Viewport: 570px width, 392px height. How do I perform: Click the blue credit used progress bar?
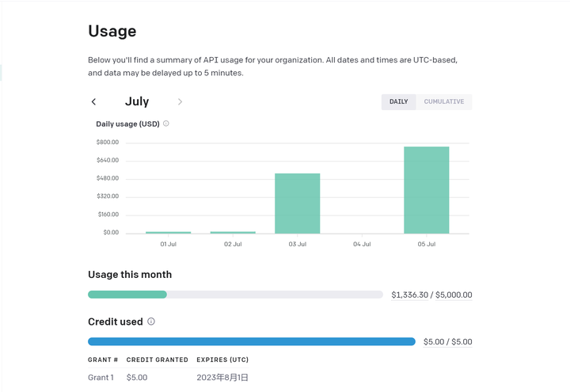(251, 342)
